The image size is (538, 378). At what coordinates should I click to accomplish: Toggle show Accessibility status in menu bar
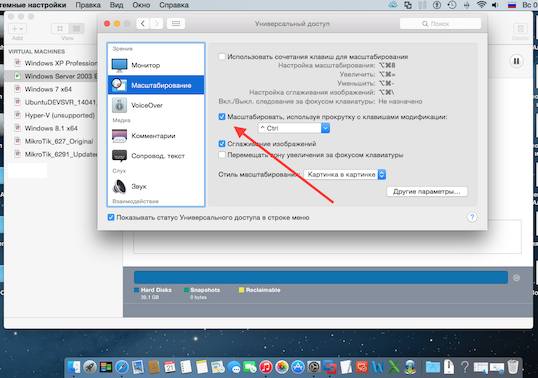[x=111, y=217]
